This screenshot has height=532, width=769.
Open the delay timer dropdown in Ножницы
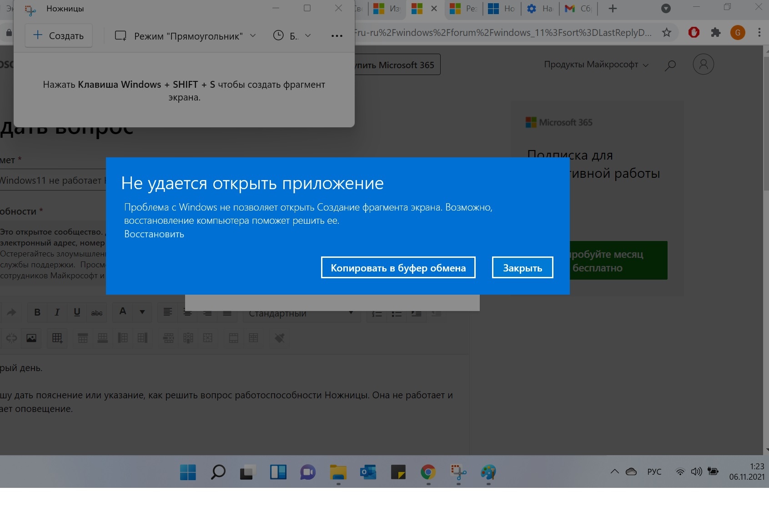tap(292, 36)
